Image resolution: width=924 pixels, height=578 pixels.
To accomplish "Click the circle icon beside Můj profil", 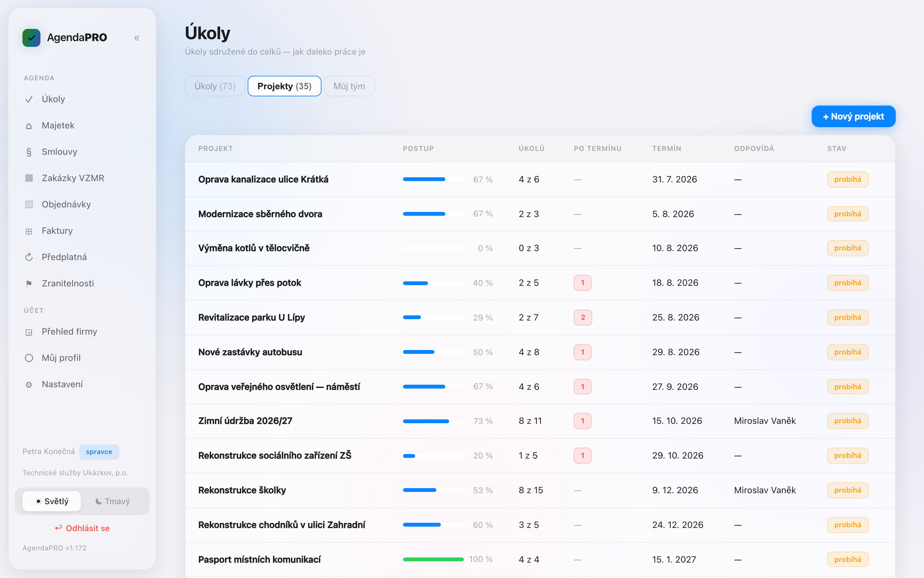I will point(29,358).
